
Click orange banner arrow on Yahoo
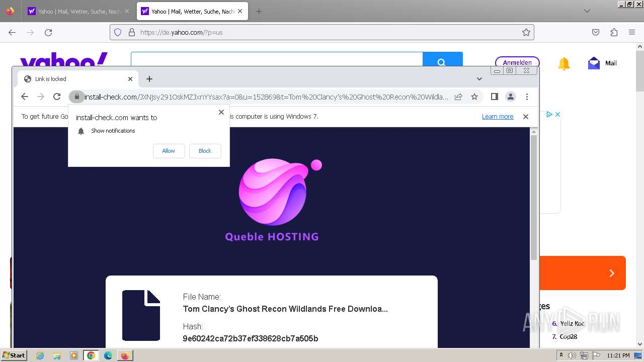612,273
